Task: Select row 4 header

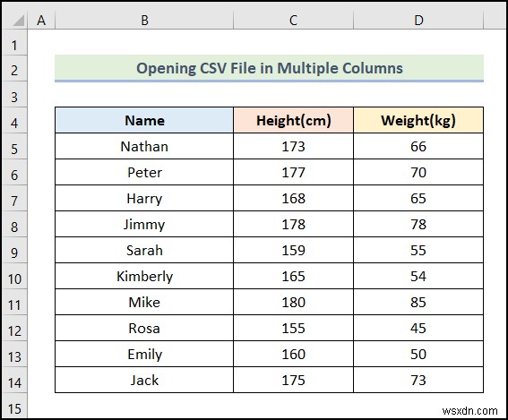Action: point(15,123)
